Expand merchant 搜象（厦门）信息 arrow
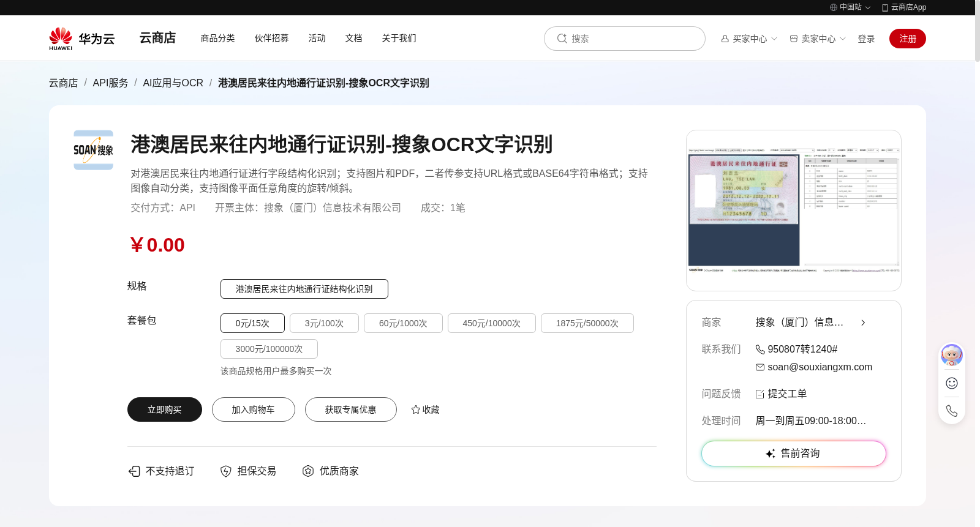 863,323
